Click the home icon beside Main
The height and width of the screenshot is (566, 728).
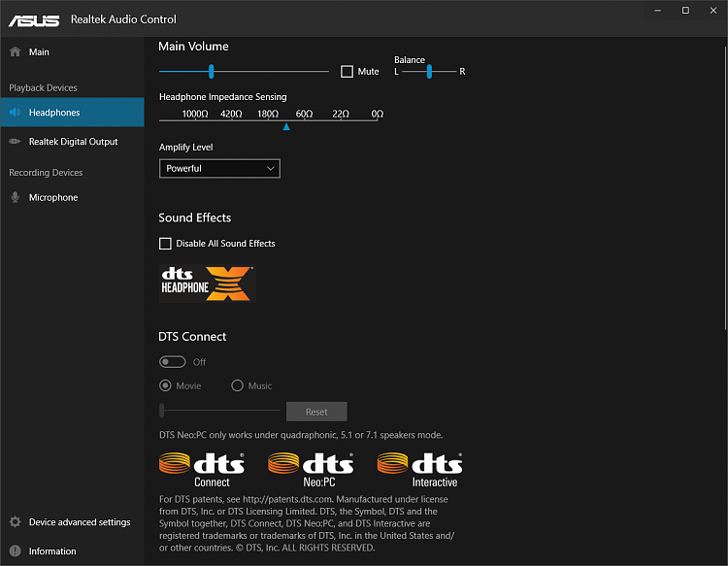(x=15, y=51)
